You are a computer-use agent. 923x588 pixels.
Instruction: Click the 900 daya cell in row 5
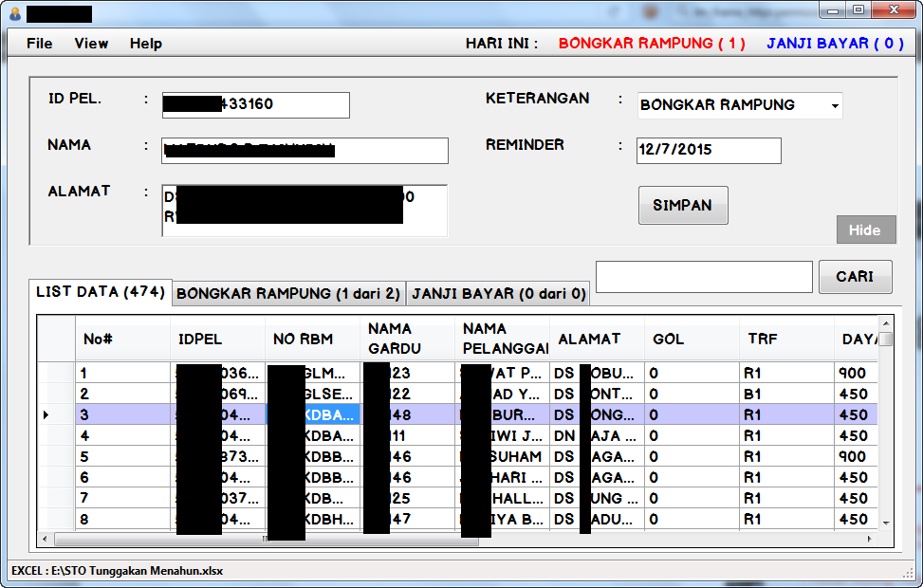pos(856,457)
